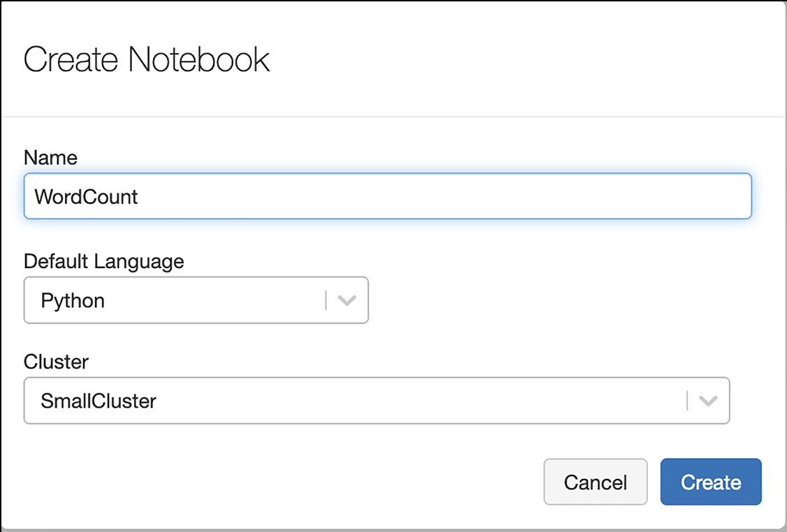Click the Default Language chevron arrow

(347, 300)
